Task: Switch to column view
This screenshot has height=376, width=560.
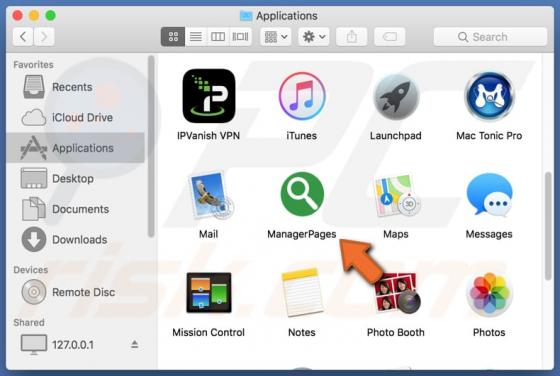Action: click(218, 36)
